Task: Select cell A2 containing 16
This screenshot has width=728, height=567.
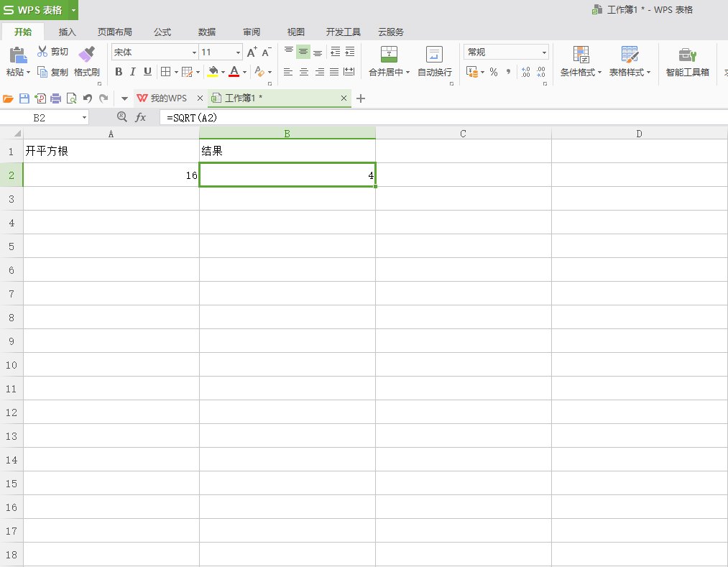Action: pos(111,175)
